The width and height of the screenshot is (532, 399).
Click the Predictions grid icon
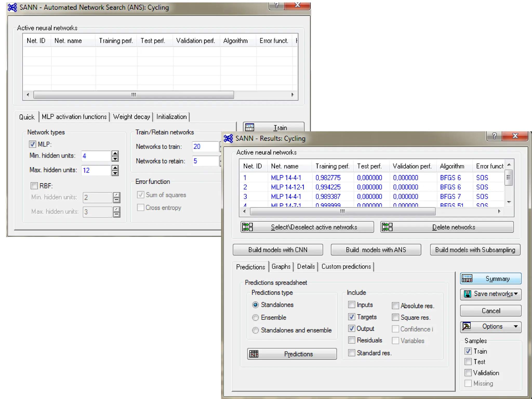(x=254, y=354)
